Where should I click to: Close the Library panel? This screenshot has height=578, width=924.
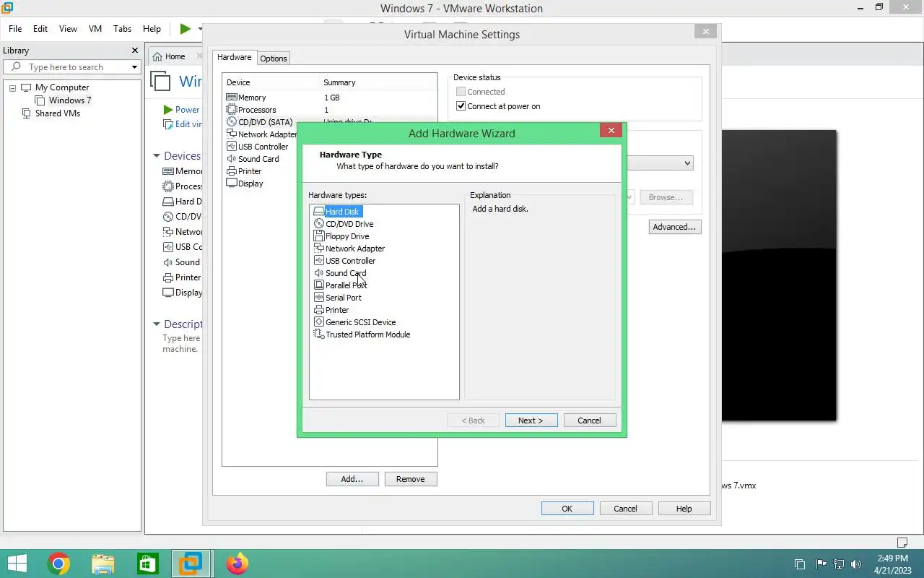(x=134, y=51)
